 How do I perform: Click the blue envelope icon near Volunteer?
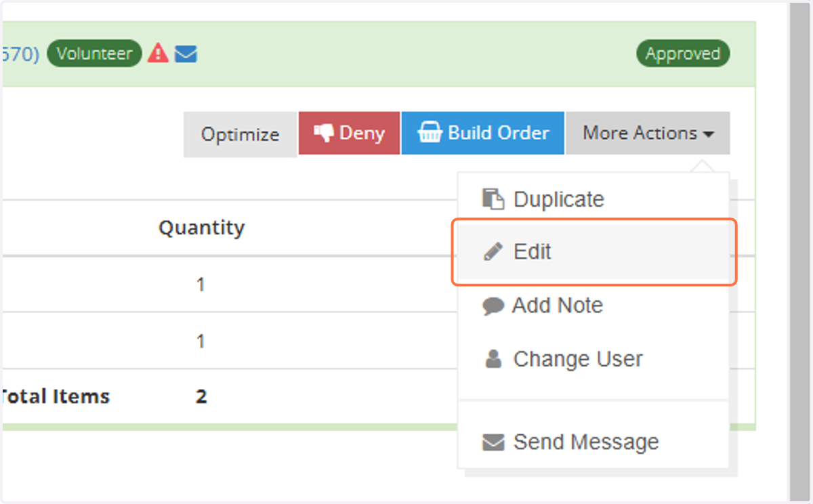click(x=186, y=54)
